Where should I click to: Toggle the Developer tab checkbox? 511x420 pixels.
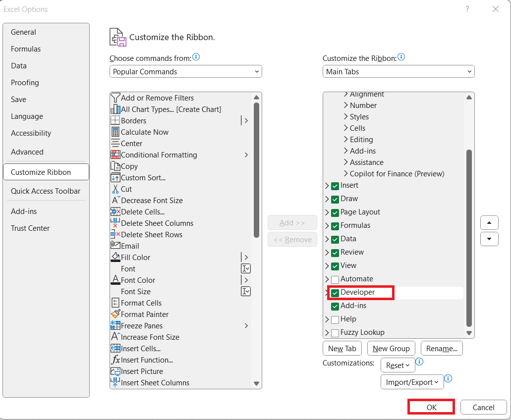click(335, 293)
